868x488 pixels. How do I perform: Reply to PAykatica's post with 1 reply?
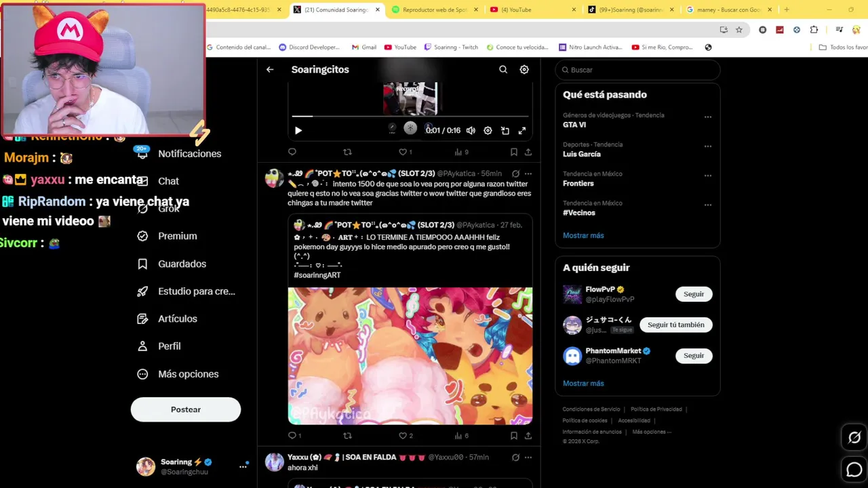click(294, 435)
